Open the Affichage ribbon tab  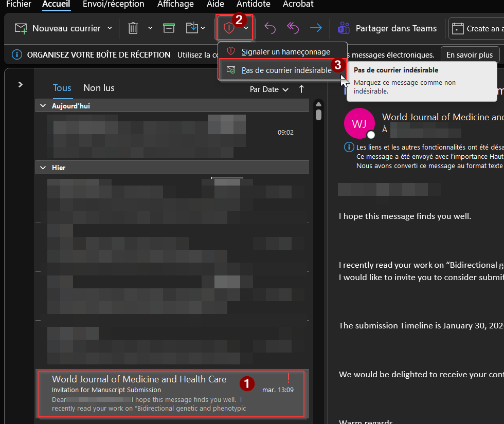[176, 4]
